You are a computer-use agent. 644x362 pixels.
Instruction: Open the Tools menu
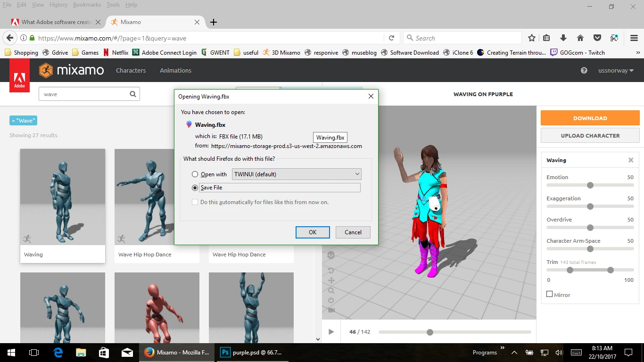[113, 5]
